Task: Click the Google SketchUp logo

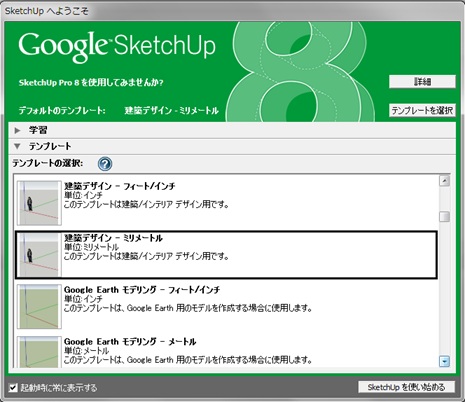Action: tap(117, 47)
